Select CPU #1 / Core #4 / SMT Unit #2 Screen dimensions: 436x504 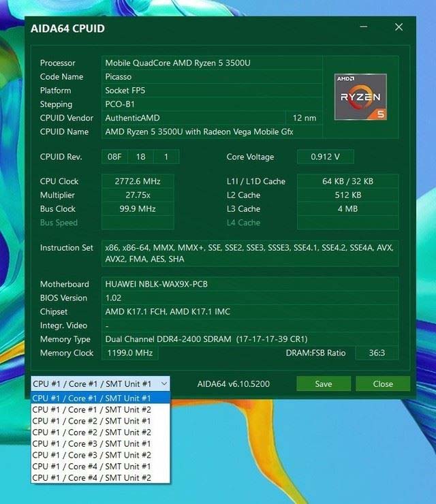click(100, 477)
